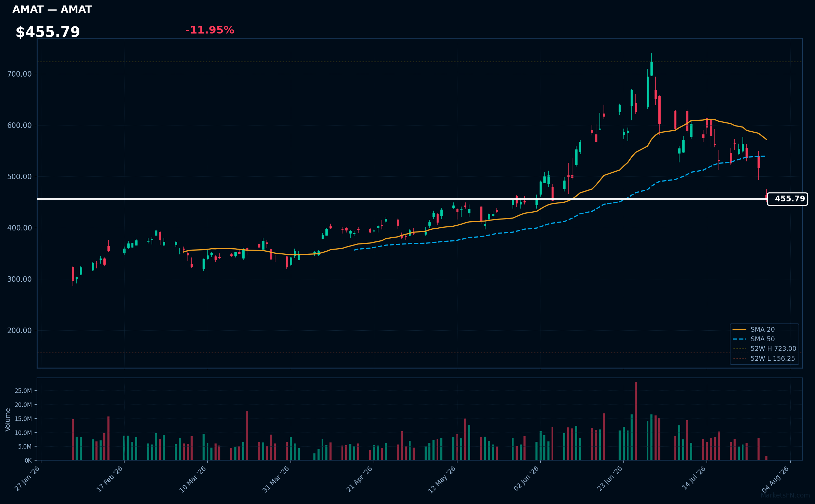Click the 20.0M volume axis label
Image resolution: width=815 pixels, height=504 pixels.
click(23, 405)
